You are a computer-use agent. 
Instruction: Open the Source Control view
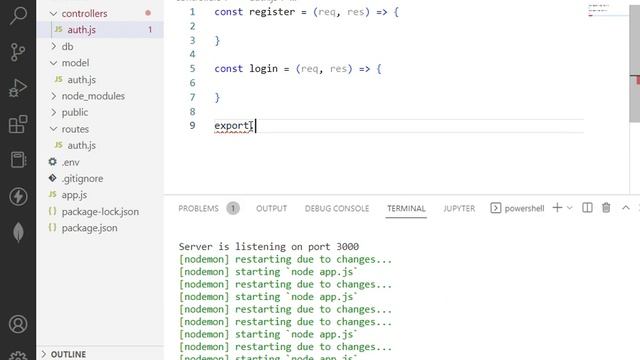point(18,52)
